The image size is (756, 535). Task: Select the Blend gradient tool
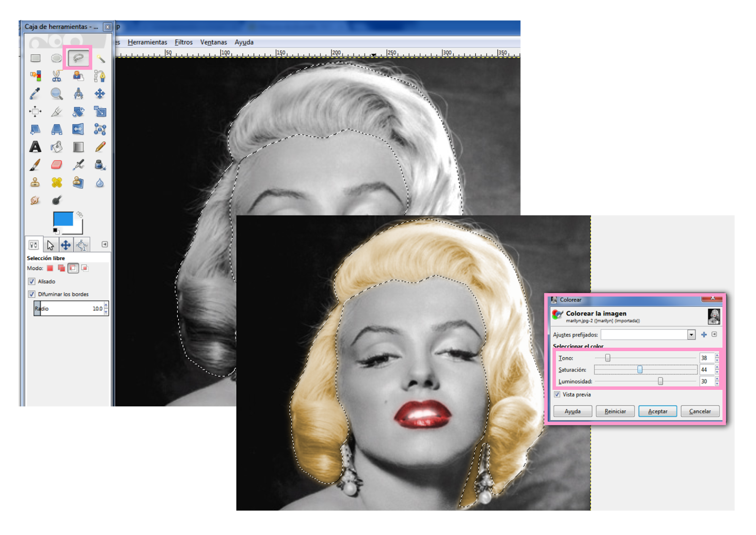click(x=78, y=147)
